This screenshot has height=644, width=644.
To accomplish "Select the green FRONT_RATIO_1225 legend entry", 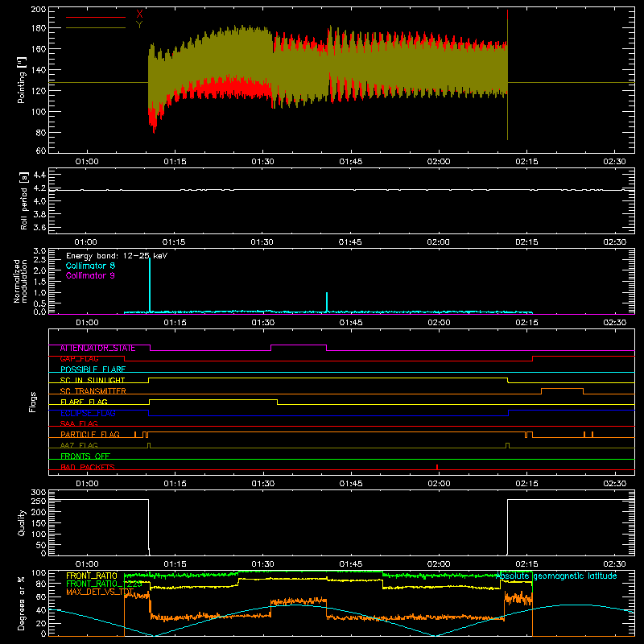I will (104, 584).
